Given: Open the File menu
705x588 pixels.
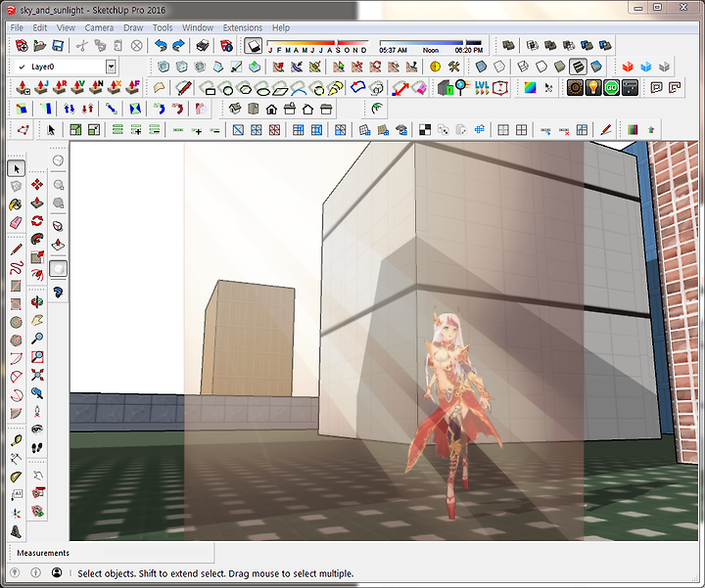Looking at the screenshot, I should point(17,27).
